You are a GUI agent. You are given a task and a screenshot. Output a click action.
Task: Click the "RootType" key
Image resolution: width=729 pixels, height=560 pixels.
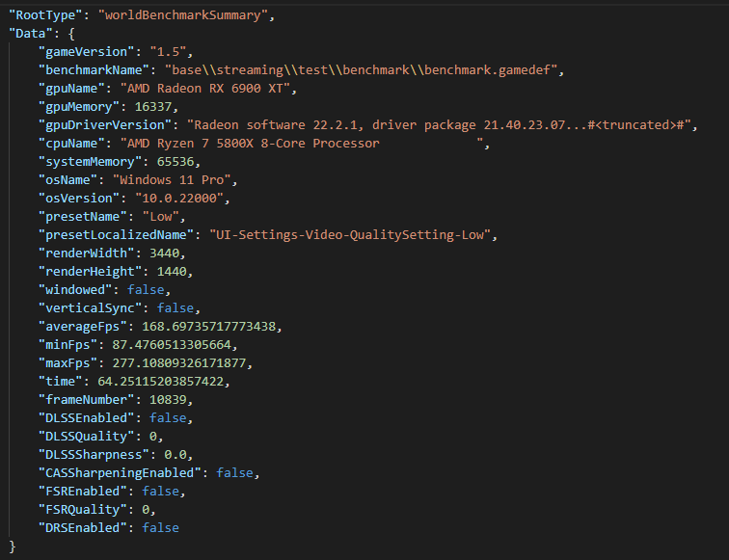click(x=45, y=14)
